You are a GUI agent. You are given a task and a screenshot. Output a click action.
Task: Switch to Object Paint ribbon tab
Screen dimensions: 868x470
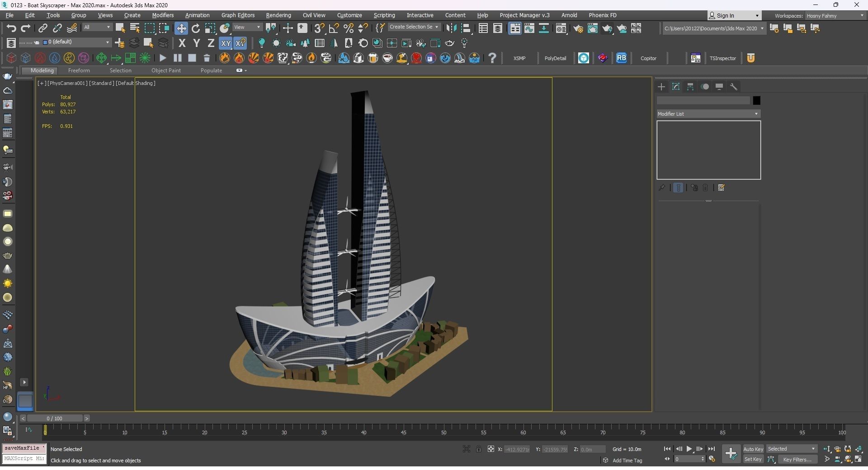(x=166, y=70)
